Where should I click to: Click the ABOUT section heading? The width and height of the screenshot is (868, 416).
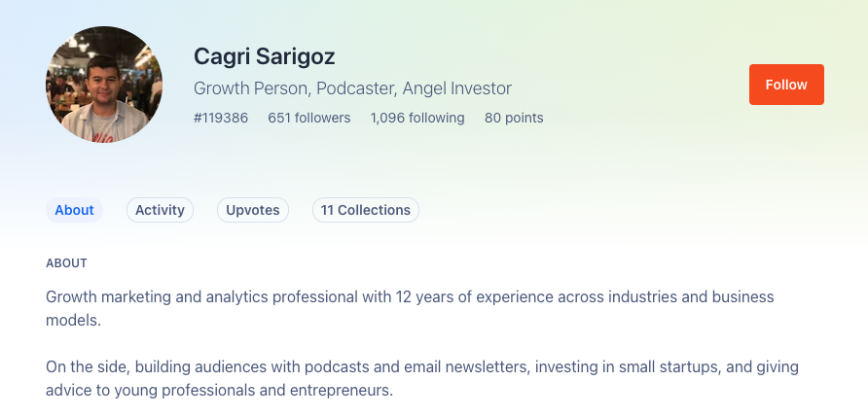click(66, 263)
